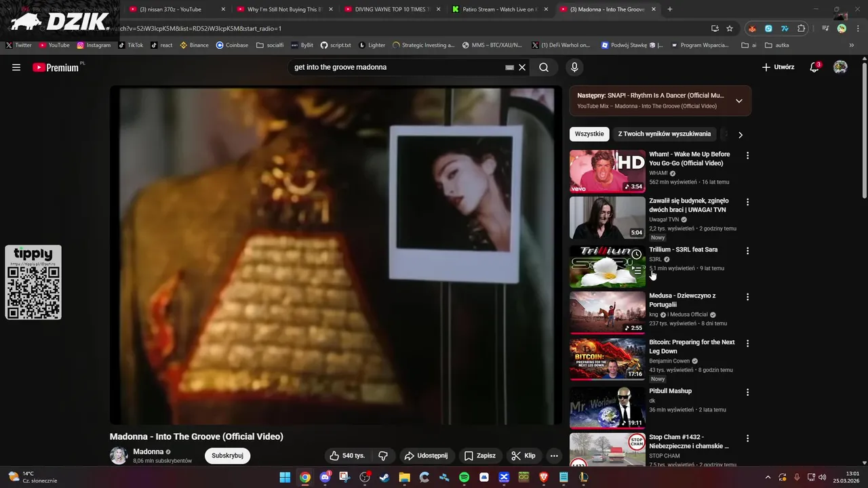Click the Zapisz save button
This screenshot has width=868, height=488.
click(480, 455)
